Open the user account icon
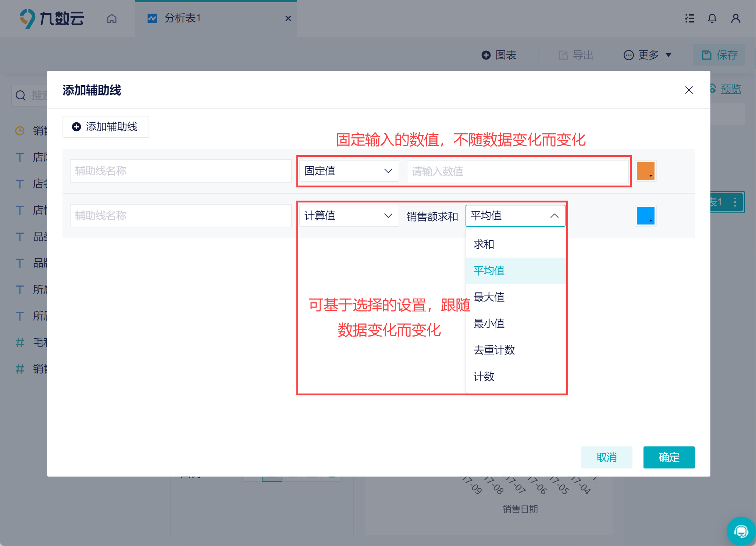 pyautogui.click(x=735, y=18)
